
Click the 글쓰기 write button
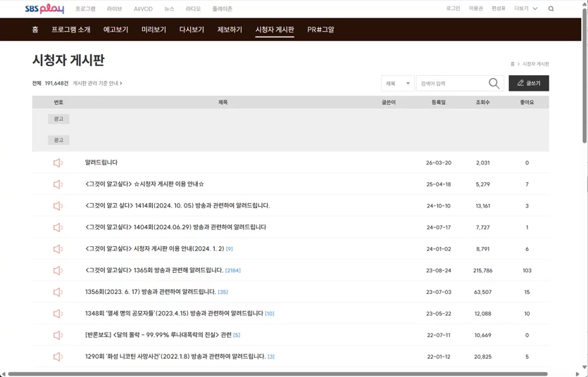click(x=529, y=83)
